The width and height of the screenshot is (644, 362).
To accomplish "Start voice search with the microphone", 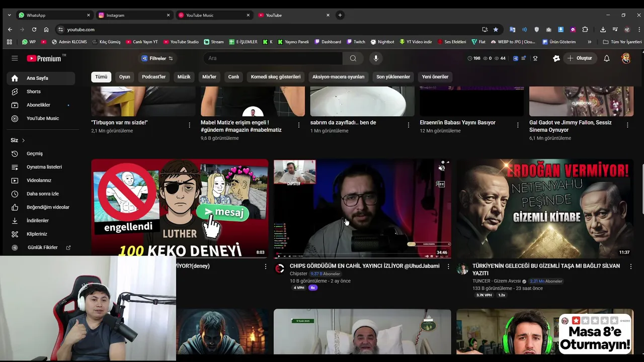I will click(375, 58).
